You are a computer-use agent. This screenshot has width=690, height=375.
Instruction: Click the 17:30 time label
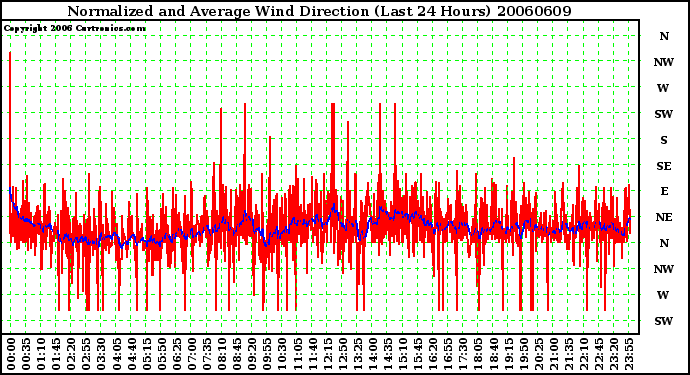[463, 354]
